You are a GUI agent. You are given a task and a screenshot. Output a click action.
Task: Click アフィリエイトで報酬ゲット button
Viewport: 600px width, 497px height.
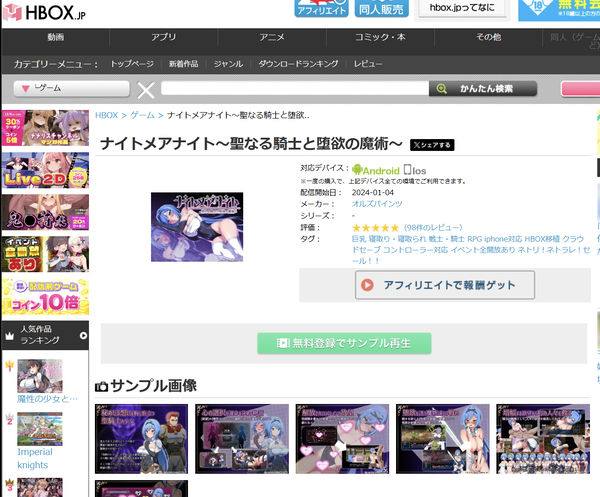point(445,285)
